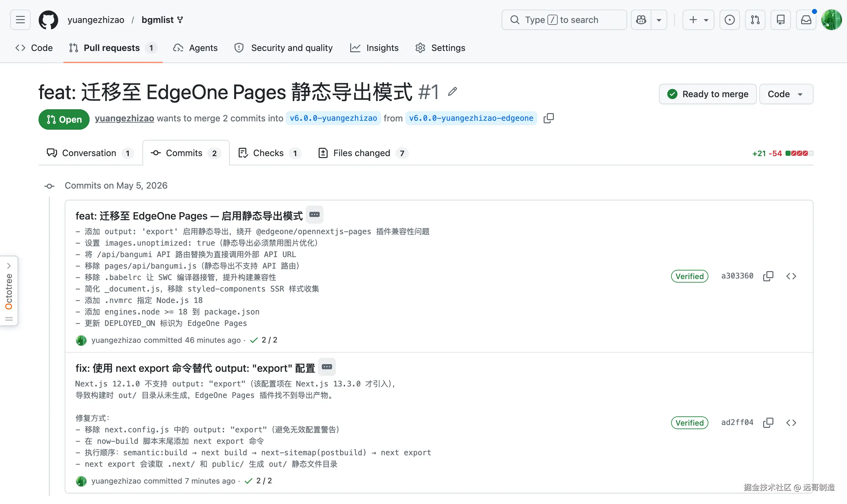Click the 'Commits on May 5, 2026' heading
Image resolution: width=847 pixels, height=504 pixels.
click(116, 185)
